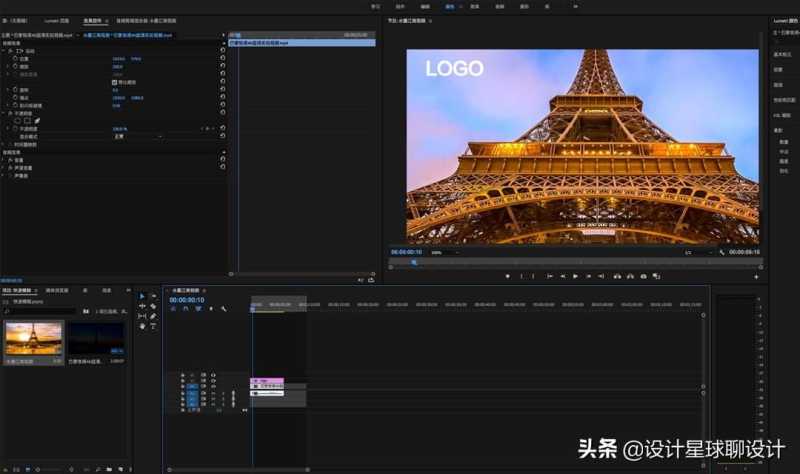Pick the Pen tool in the tools panel
This screenshot has width=800, height=474.
(152, 316)
